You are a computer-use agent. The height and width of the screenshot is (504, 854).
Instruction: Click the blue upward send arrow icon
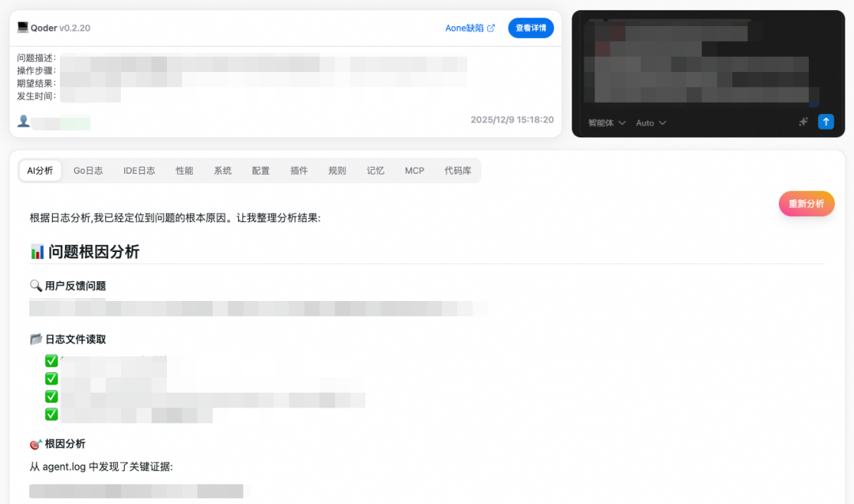tap(826, 122)
